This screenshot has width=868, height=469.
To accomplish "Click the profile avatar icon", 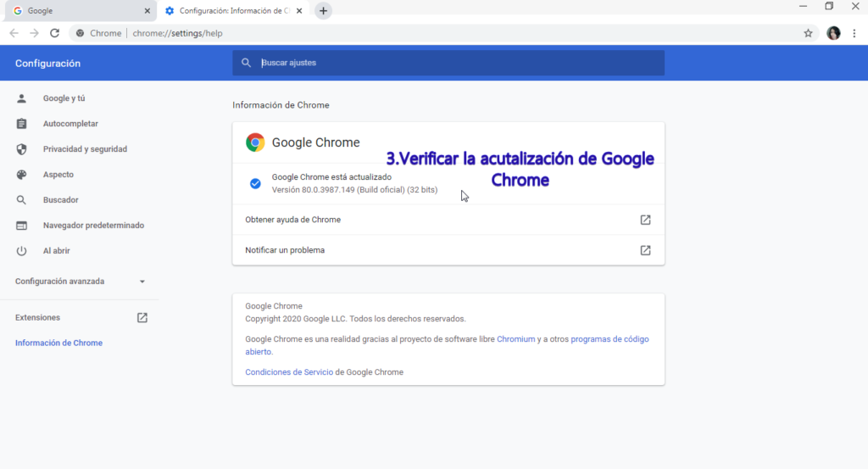I will (833, 33).
